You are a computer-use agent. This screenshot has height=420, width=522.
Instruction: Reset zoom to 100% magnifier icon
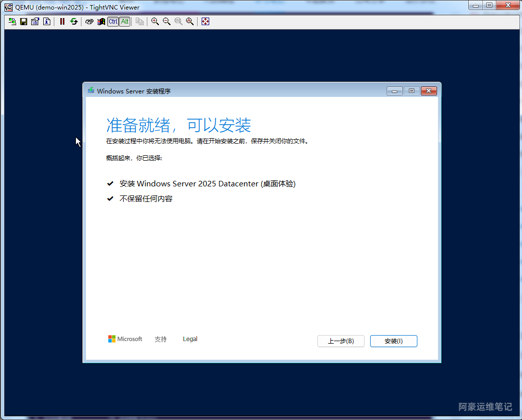(x=178, y=22)
